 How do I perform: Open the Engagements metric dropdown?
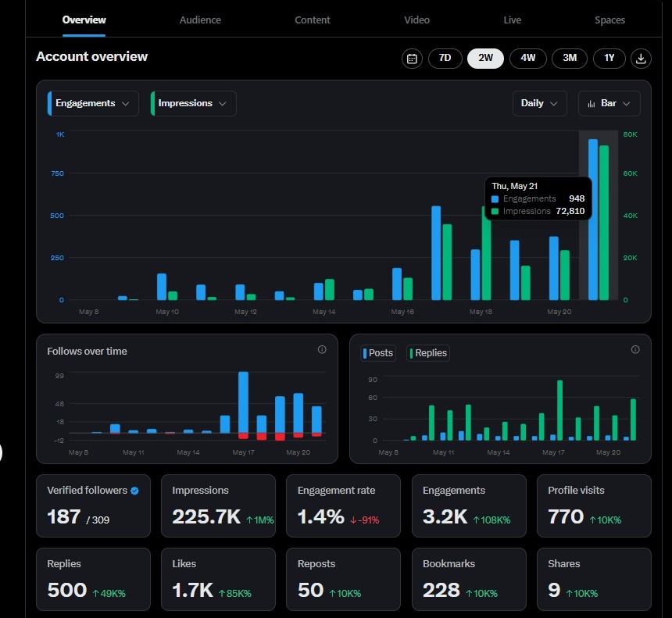(93, 103)
